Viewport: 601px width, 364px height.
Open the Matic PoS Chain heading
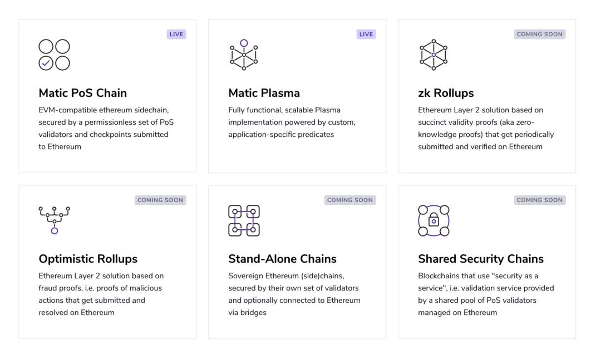tap(83, 93)
